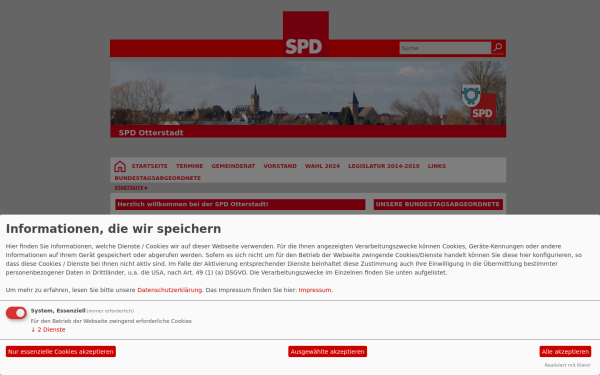Open the Bundestagsabgeordnete menu item
Viewport: 600px width, 375px height.
(x=158, y=178)
